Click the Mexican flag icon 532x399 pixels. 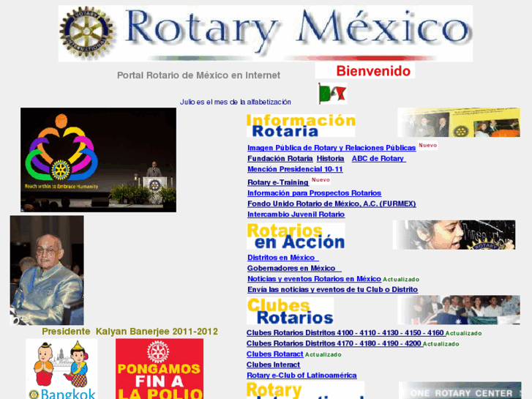coord(332,94)
